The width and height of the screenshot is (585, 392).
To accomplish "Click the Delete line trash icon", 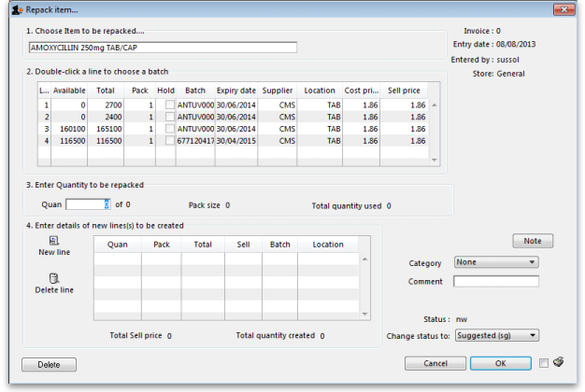I will tap(54, 278).
